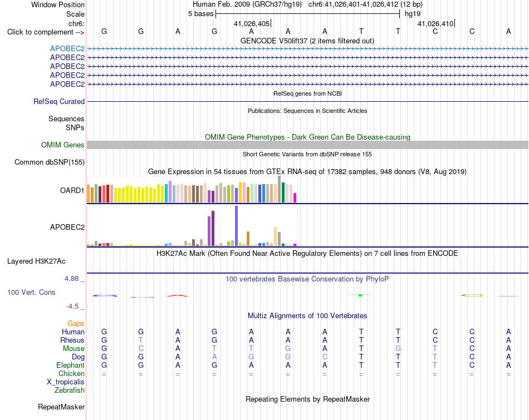Click the Common dbSNP(155) track label
The width and height of the screenshot is (529, 420).
coord(49,162)
